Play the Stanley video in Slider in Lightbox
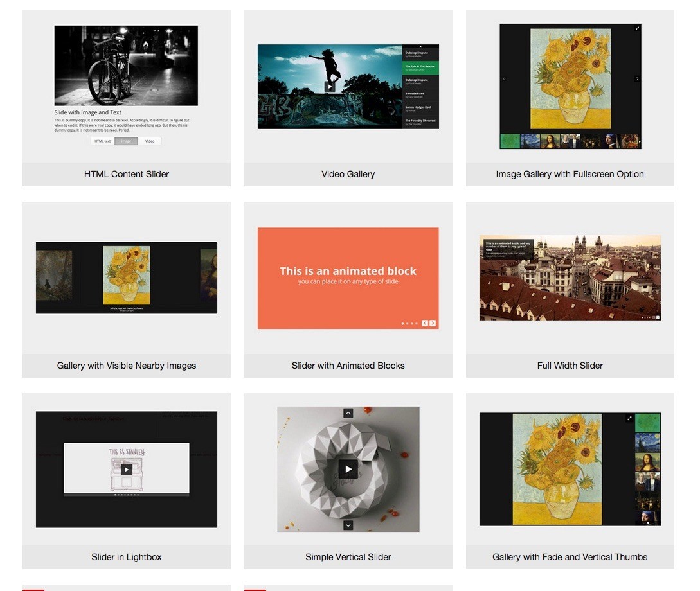This screenshot has height=591, width=700. click(127, 469)
